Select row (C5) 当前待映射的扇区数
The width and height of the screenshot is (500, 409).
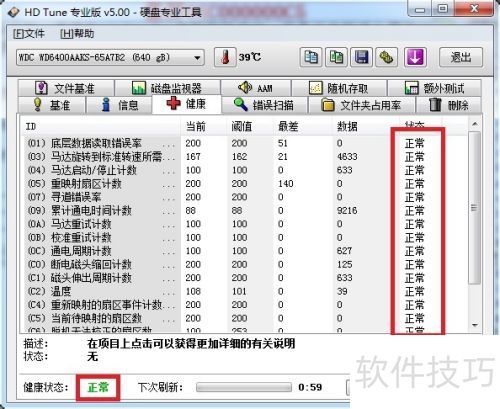243,318
